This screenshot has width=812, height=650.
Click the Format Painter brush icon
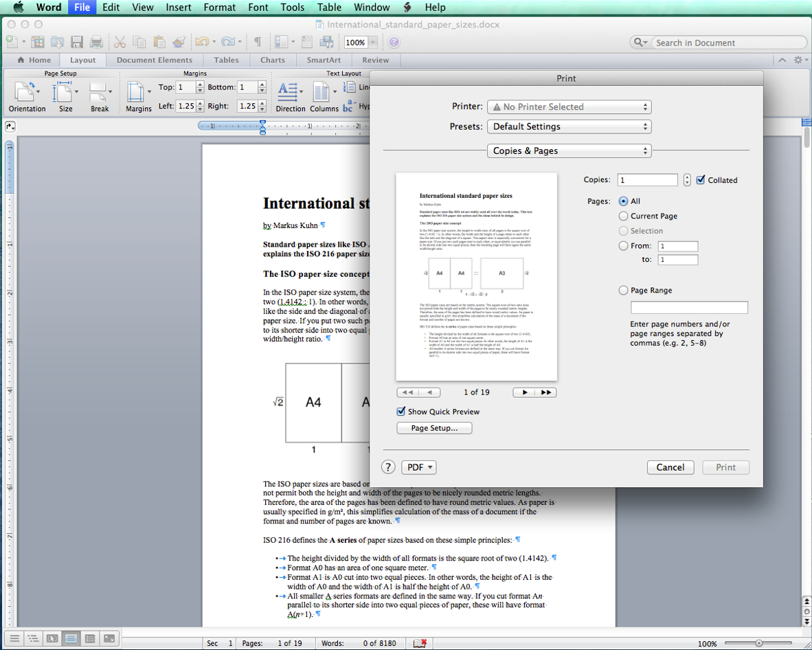coord(179,43)
